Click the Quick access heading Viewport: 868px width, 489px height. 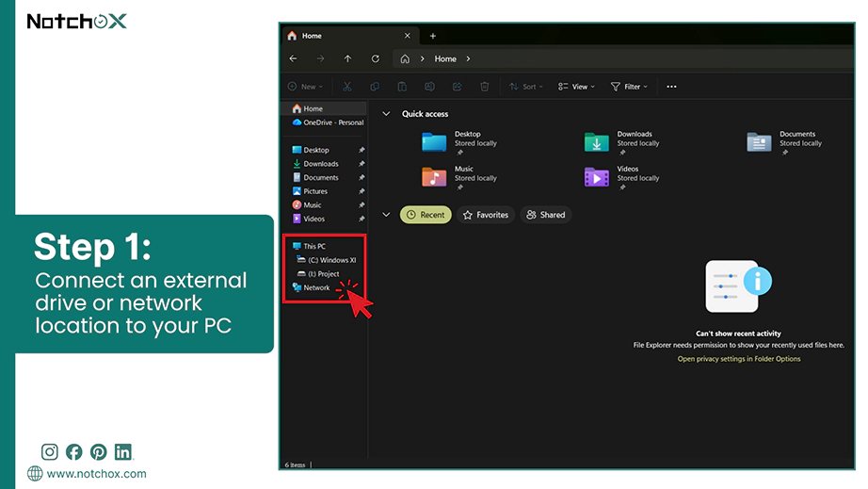click(426, 114)
